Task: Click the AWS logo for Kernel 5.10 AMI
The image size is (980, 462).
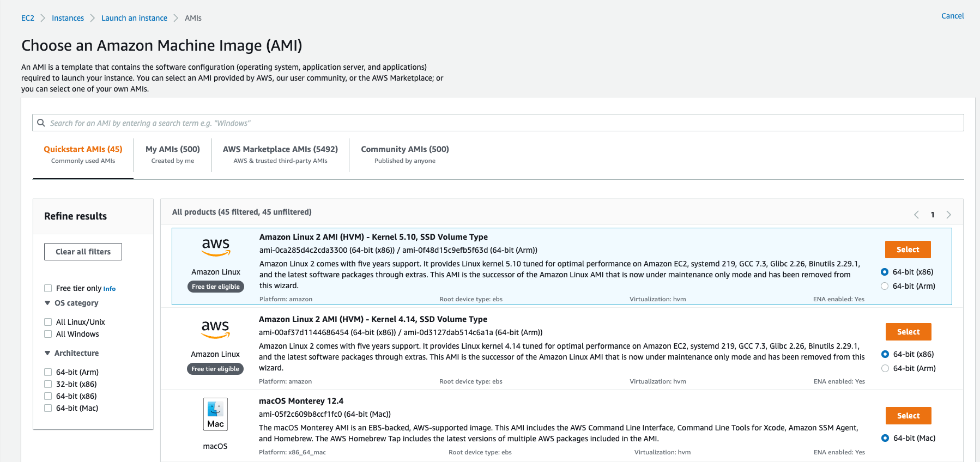Action: [216, 247]
